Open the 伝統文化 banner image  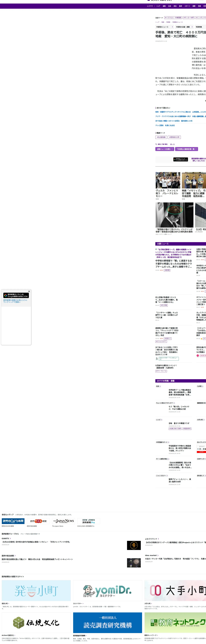(x=36, y=623)
